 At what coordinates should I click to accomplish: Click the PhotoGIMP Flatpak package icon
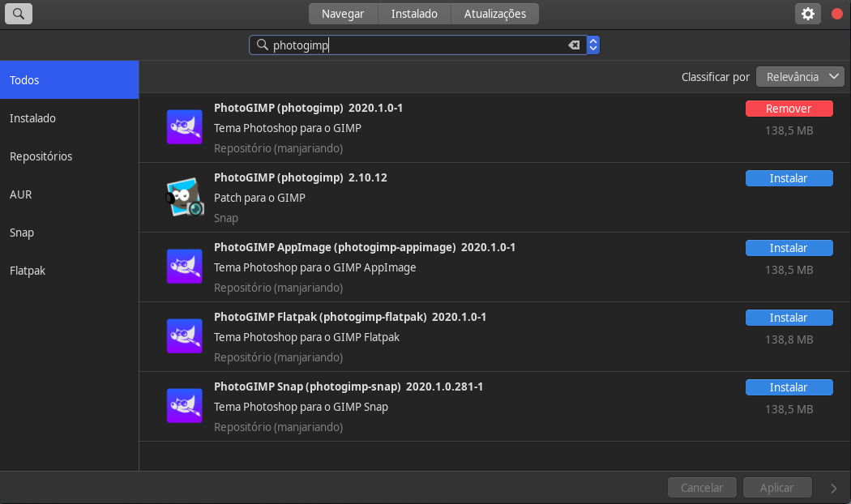click(x=185, y=335)
